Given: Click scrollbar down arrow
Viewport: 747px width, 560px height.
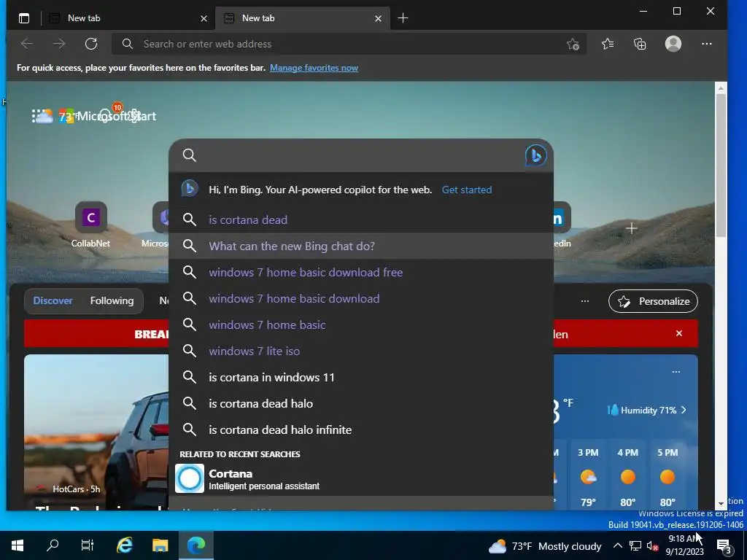Looking at the screenshot, I should (721, 503).
